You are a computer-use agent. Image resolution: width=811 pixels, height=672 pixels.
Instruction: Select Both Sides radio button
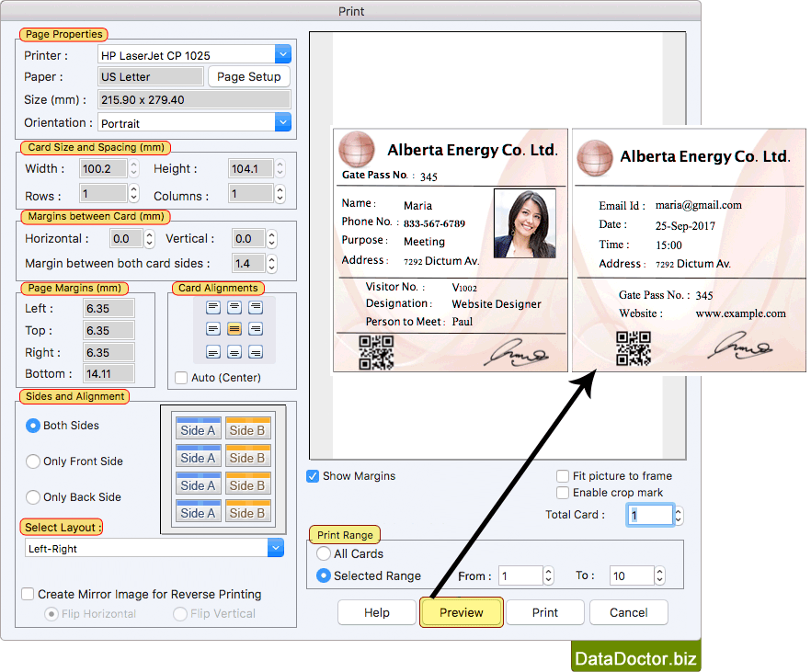pyautogui.click(x=32, y=426)
